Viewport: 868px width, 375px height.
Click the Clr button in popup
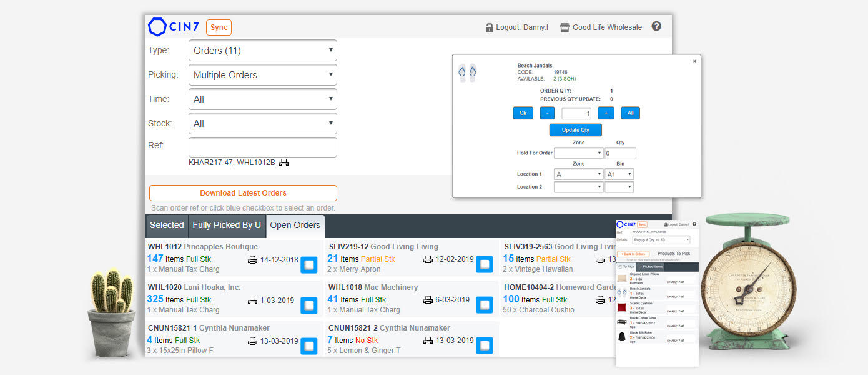tap(523, 113)
